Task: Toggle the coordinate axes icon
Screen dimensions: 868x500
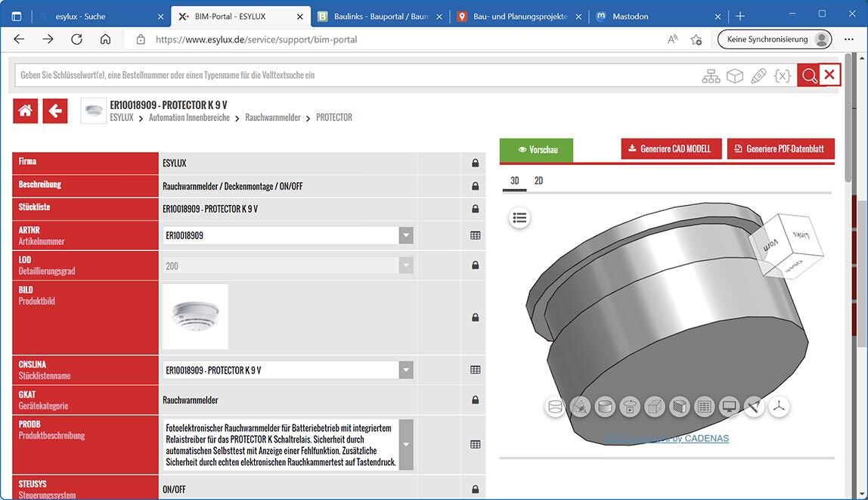Action: (x=779, y=407)
